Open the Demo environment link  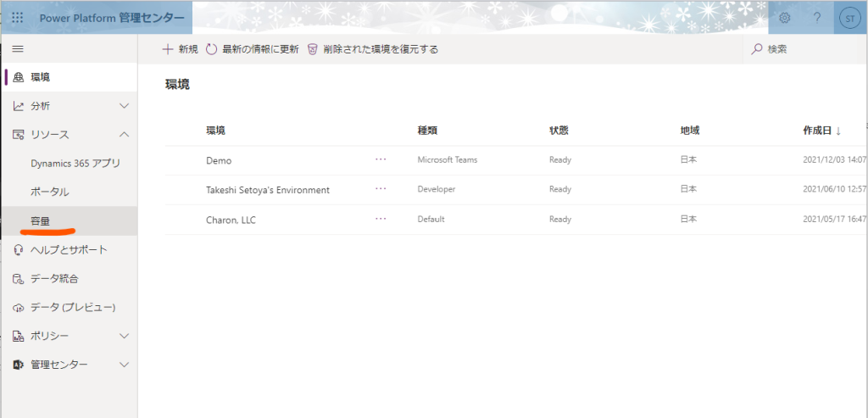point(219,160)
